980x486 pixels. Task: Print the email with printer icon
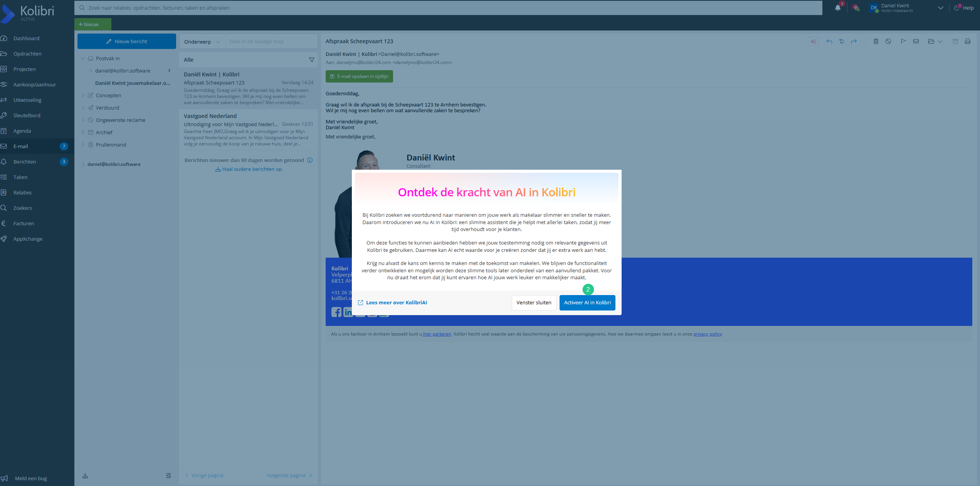(968, 41)
